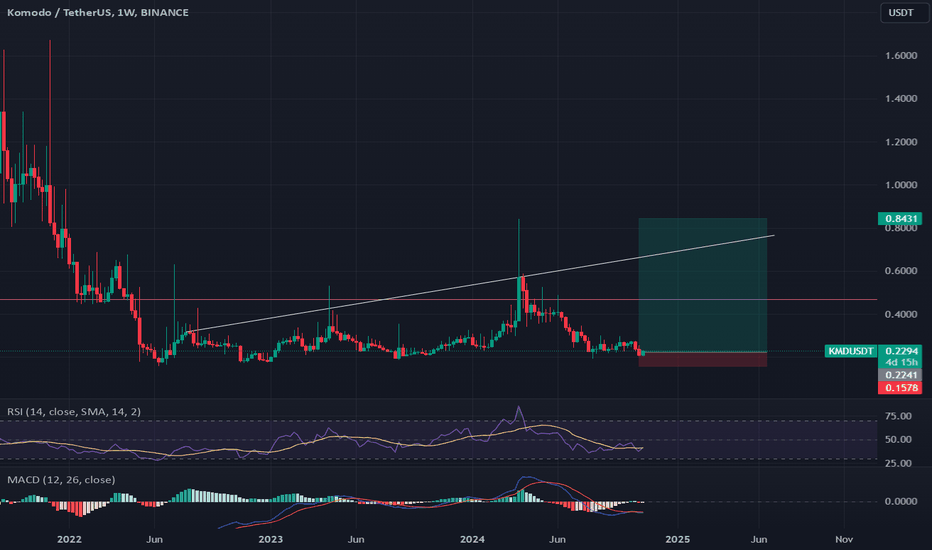Image resolution: width=932 pixels, height=550 pixels.
Task: Select the white ascending trendline
Action: tap(481, 283)
